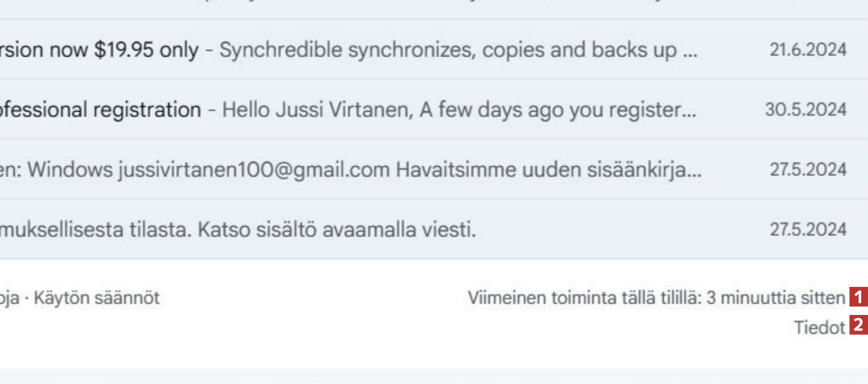Viewport: 868px width, 384px height.
Task: Click the red marker numbered 2
Action: (857, 326)
